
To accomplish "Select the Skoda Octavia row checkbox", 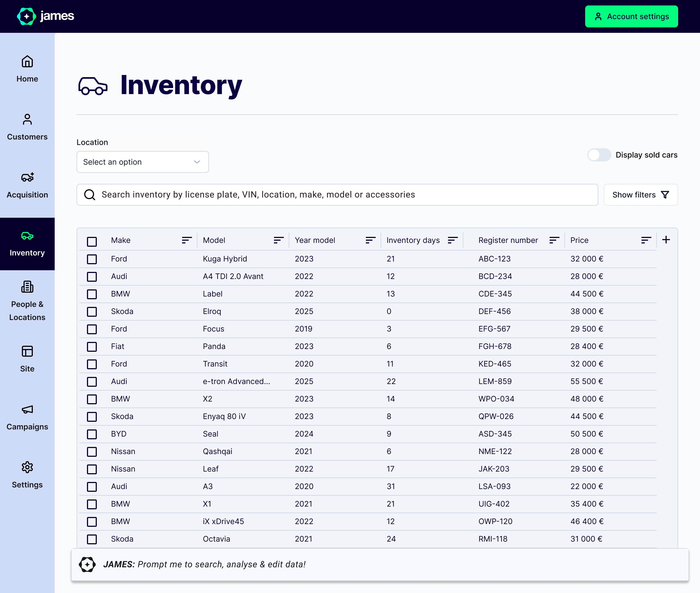I will coord(92,539).
